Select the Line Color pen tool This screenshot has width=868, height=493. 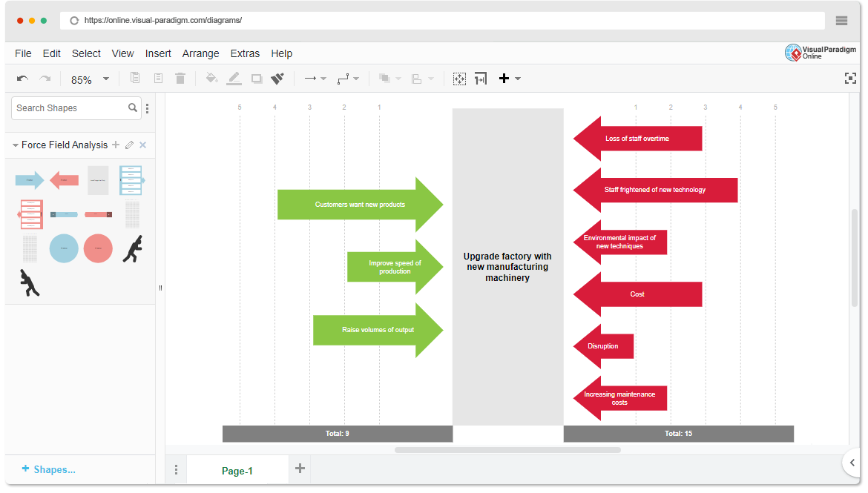(x=234, y=79)
